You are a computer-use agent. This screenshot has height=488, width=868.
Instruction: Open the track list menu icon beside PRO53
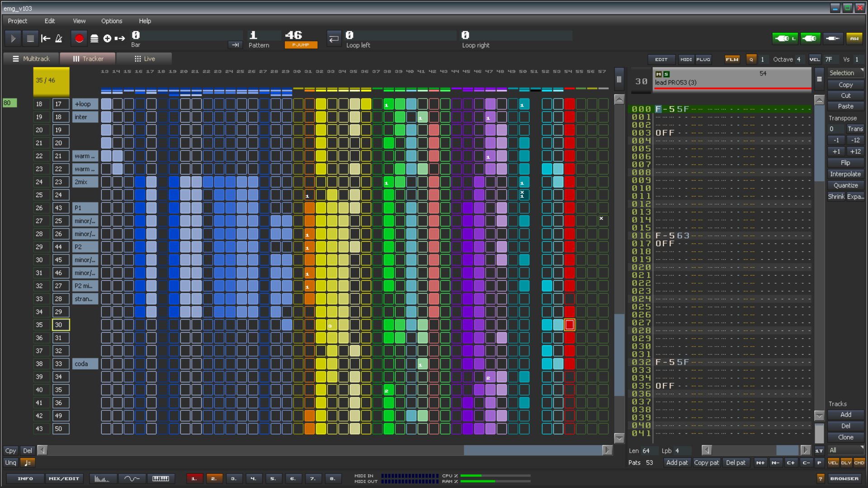(x=819, y=79)
